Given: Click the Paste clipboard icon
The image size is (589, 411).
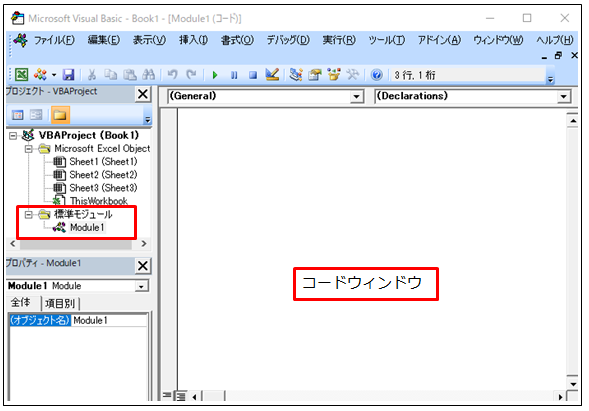Looking at the screenshot, I should pos(130,75).
